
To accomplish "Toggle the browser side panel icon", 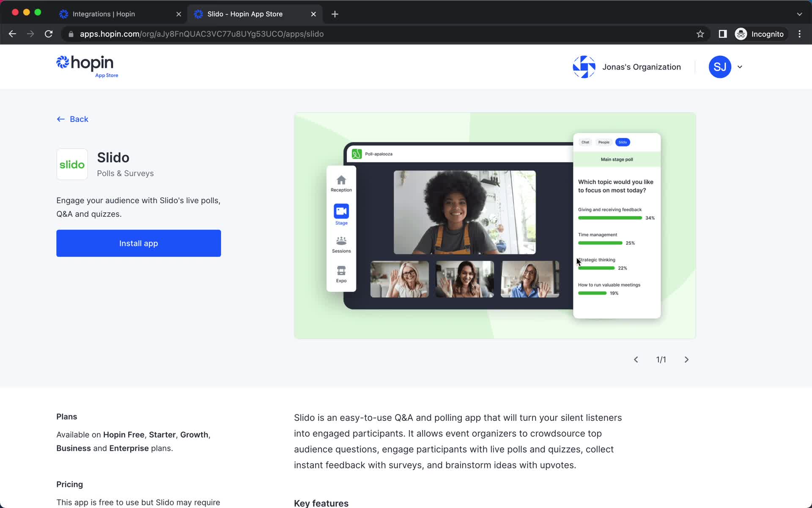I will click(x=723, y=34).
